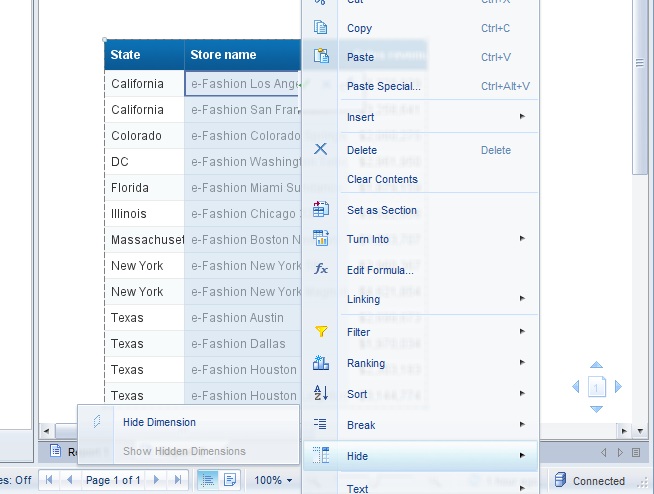Click the Copy icon in context menu
This screenshot has height=494, width=654.
click(320, 28)
